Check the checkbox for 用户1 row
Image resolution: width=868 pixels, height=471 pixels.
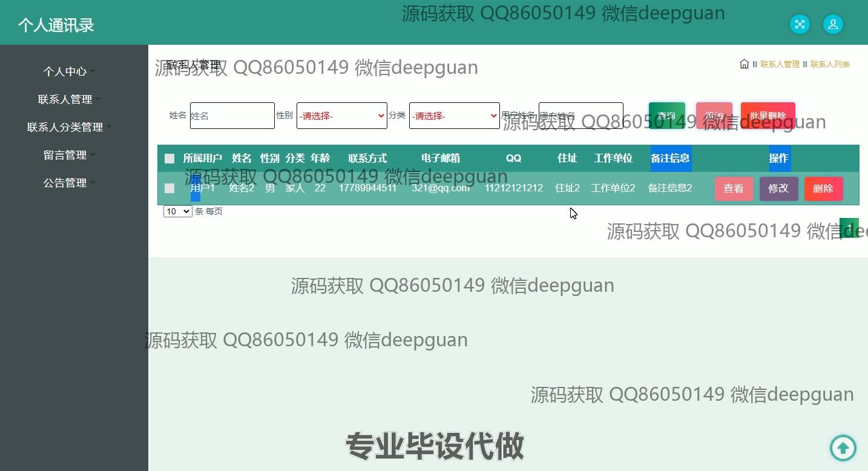pyautogui.click(x=169, y=188)
